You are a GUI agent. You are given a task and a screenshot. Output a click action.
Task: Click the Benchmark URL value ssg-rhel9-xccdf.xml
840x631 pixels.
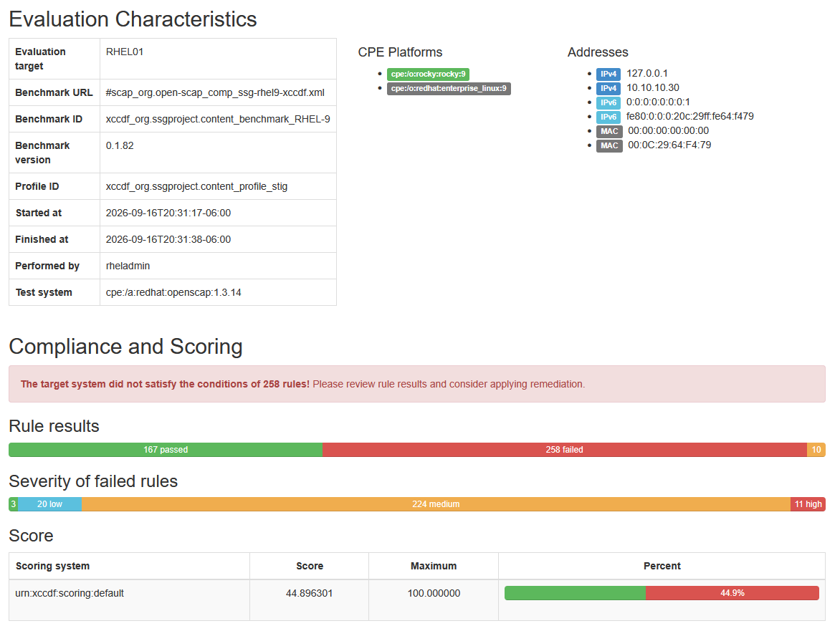pyautogui.click(x=215, y=92)
